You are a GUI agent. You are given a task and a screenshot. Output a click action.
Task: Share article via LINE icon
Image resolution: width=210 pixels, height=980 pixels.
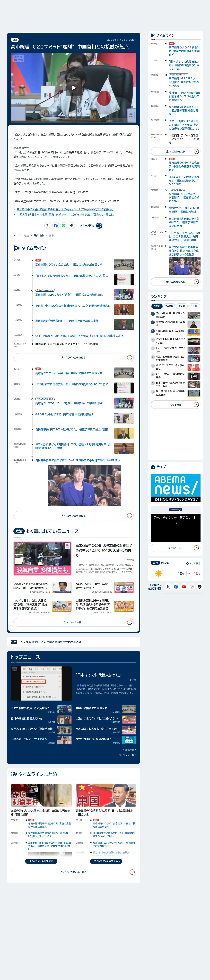64,226
